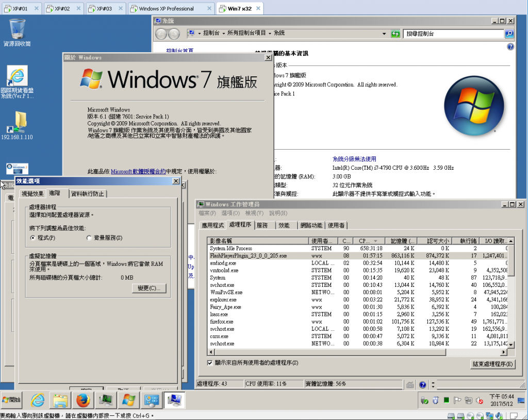Open Windows Explorer from the taskbar
This screenshot has width=528, height=420.
coord(60,400)
